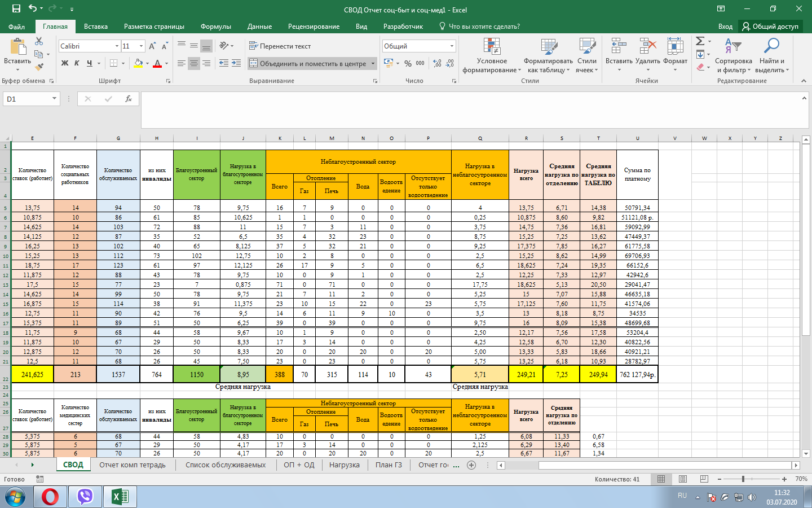This screenshot has width=812, height=508.
Task: Apply thousands separator number format
Action: point(420,63)
